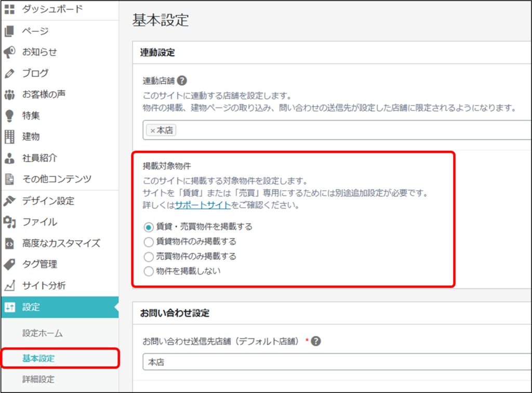Viewport: 532px width, 393px height.
Task: Click the pencil icon for ブログ
Action: click(9, 73)
